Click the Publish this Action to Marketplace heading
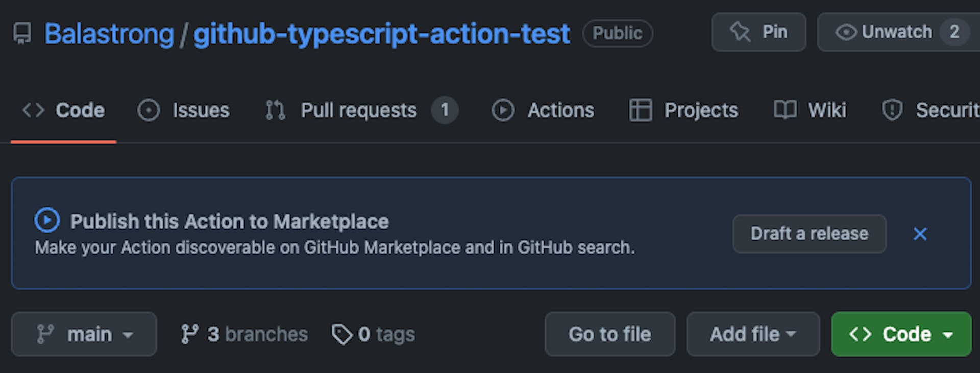 (x=229, y=222)
